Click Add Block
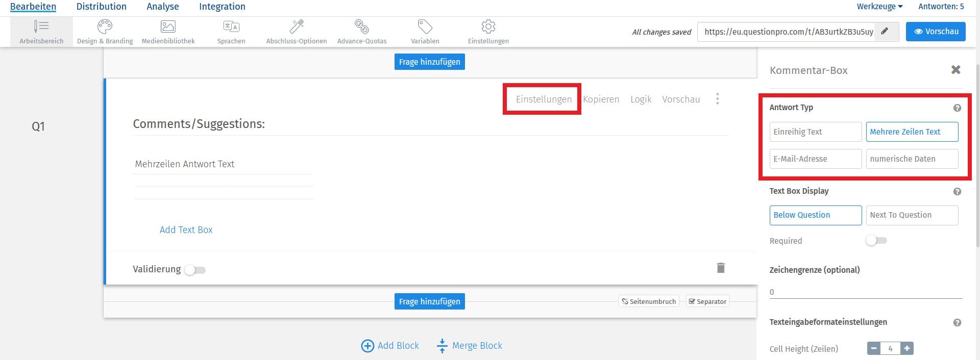980x360 pixels. click(390, 345)
